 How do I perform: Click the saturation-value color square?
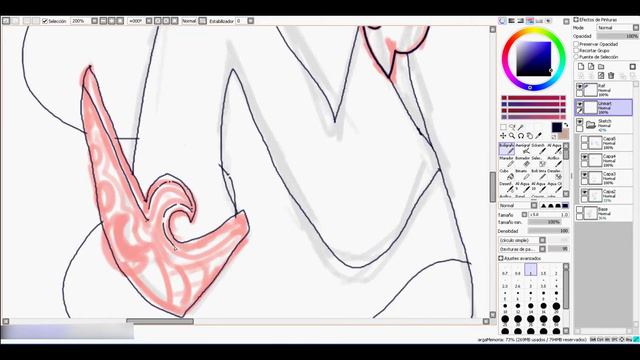[533, 59]
